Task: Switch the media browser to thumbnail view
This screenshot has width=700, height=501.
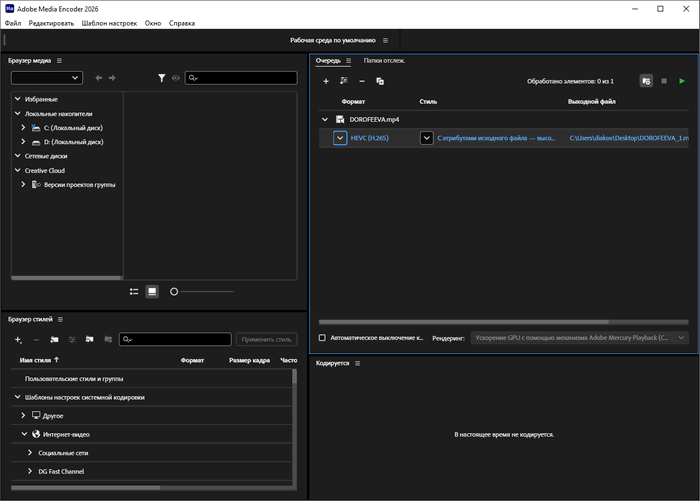Action: point(152,291)
